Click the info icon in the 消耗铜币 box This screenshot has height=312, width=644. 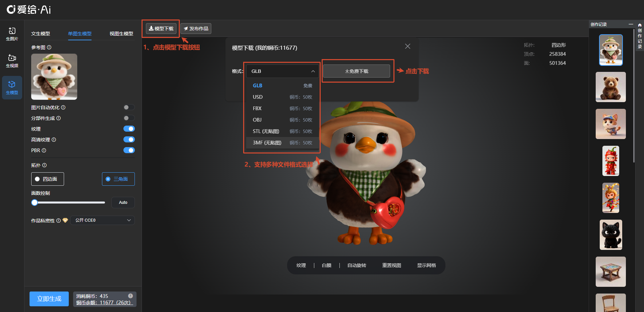tap(130, 296)
